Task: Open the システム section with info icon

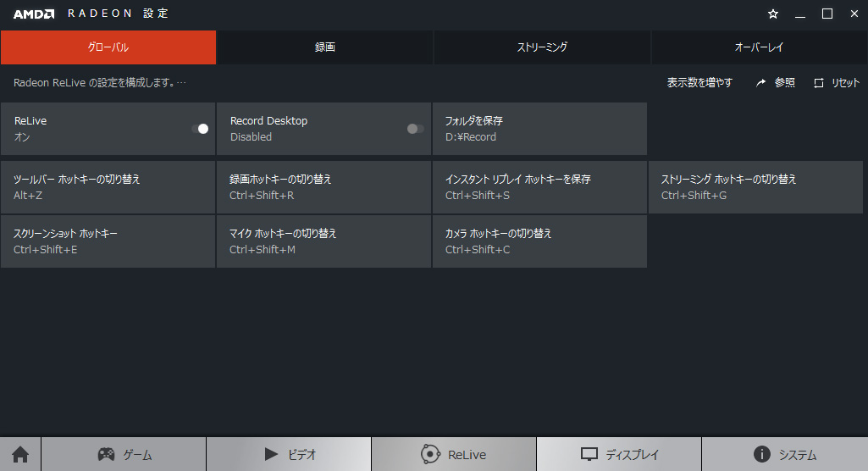Action: point(784,455)
